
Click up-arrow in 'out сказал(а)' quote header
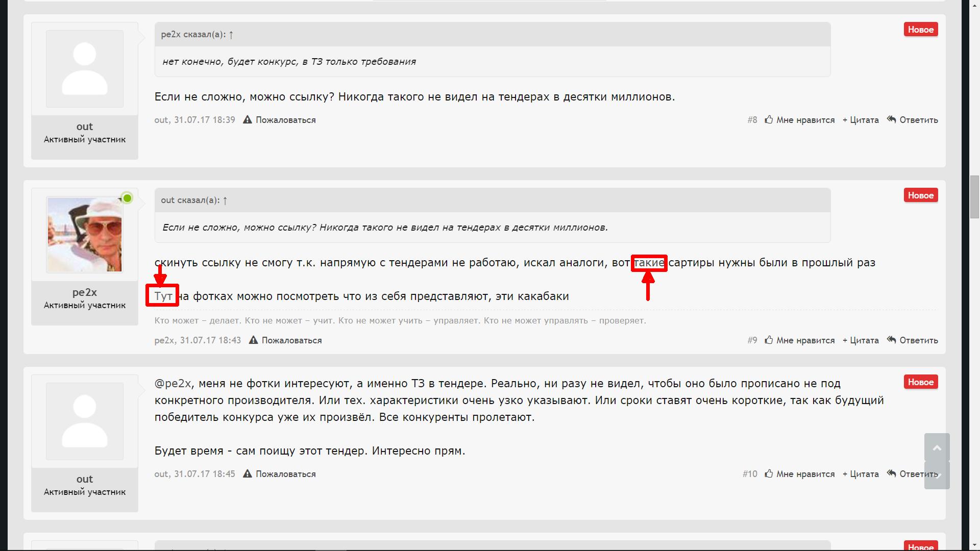pos(225,201)
